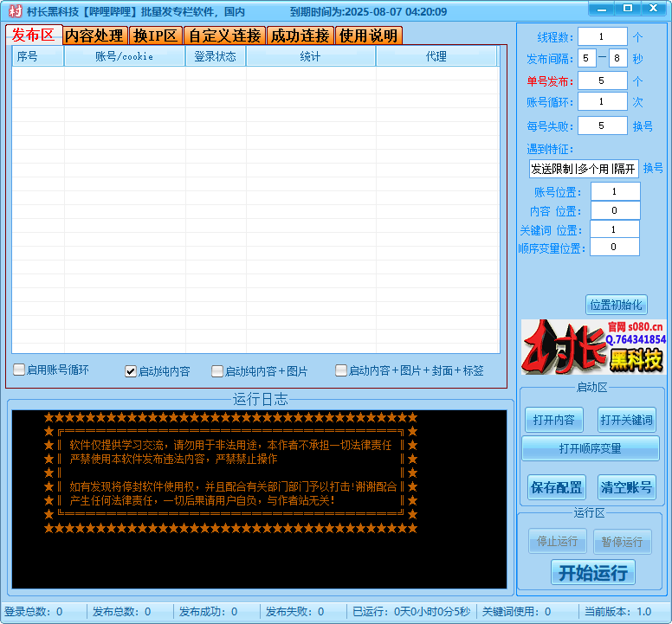672x624 pixels.
Task: Click the 村长黑科技 logo banner image
Action: coord(593,347)
